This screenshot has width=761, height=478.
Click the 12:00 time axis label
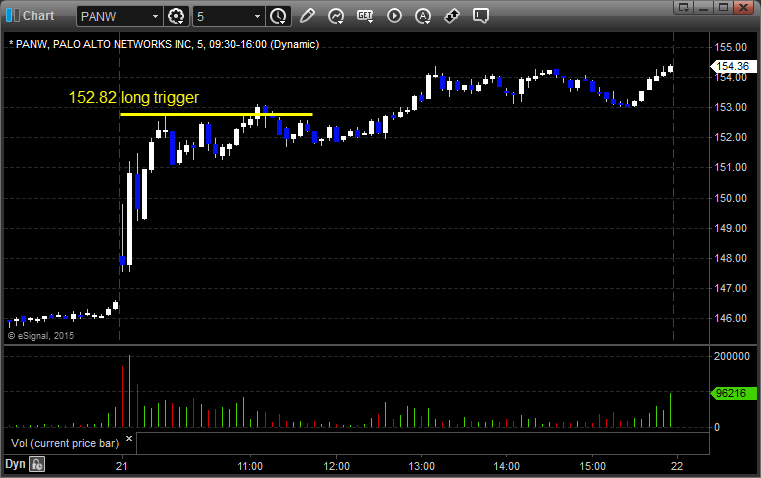pos(336,466)
